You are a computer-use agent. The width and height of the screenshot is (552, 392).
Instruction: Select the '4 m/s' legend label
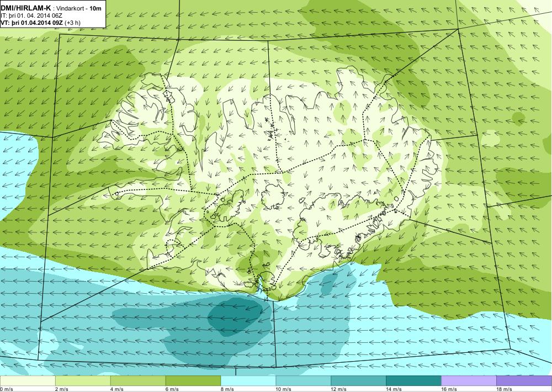tap(117, 389)
